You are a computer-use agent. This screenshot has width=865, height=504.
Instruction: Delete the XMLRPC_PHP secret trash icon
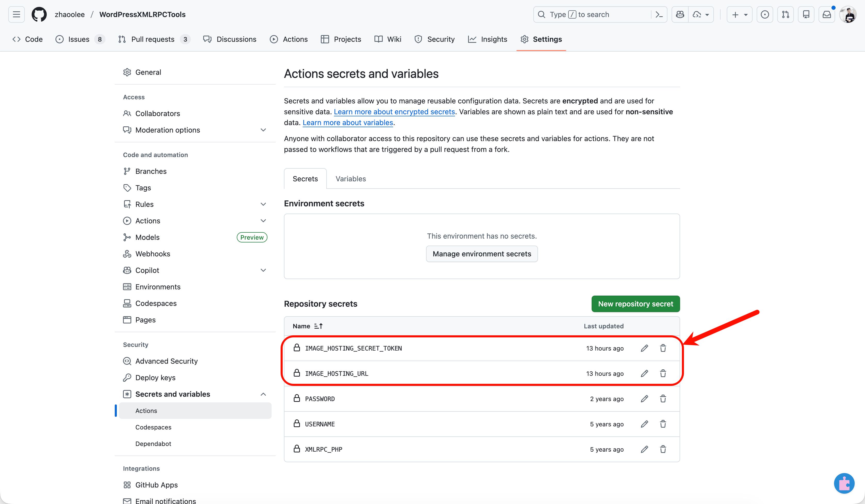pyautogui.click(x=663, y=449)
